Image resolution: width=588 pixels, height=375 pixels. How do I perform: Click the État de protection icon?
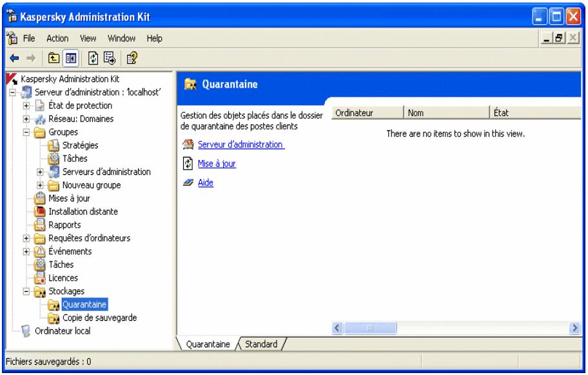pos(40,105)
